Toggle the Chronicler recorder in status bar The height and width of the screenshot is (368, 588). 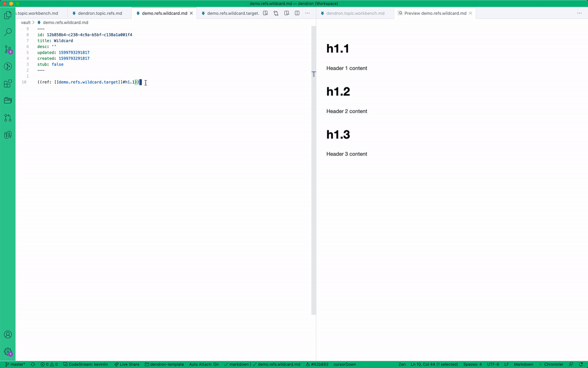[x=551, y=364]
